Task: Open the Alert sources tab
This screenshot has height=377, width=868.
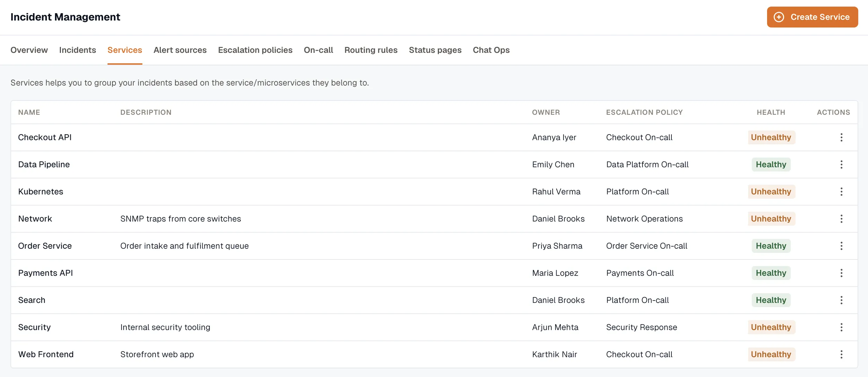Action: point(180,50)
